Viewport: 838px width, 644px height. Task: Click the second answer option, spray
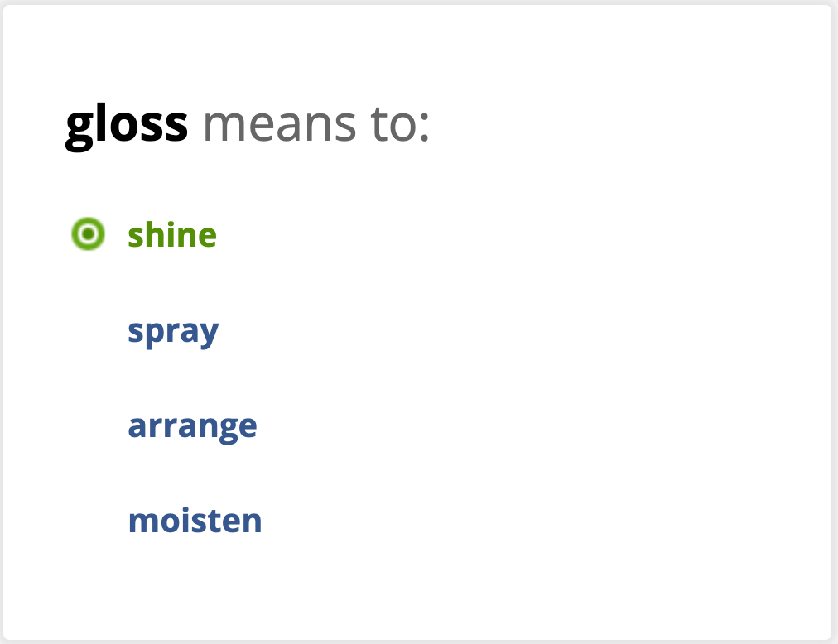click(173, 332)
